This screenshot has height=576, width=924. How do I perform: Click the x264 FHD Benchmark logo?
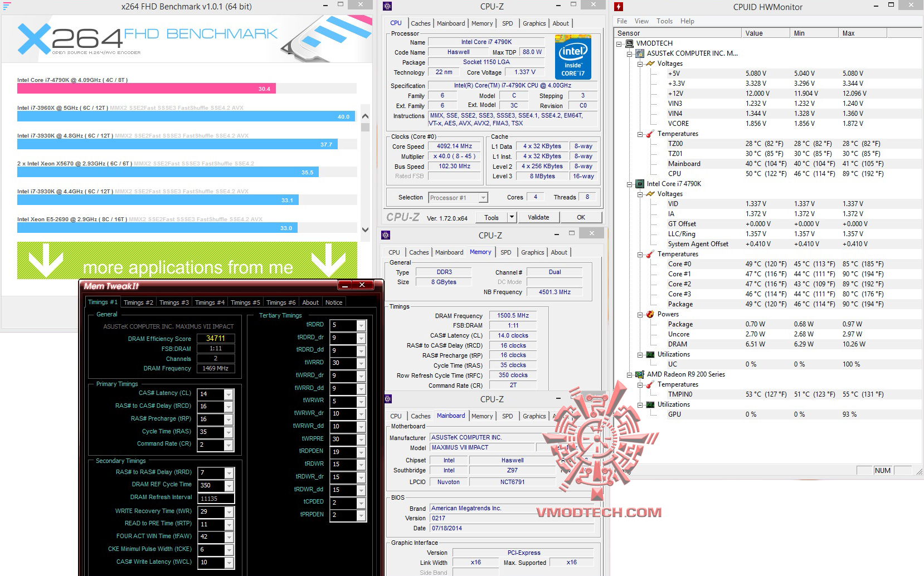pos(148,38)
